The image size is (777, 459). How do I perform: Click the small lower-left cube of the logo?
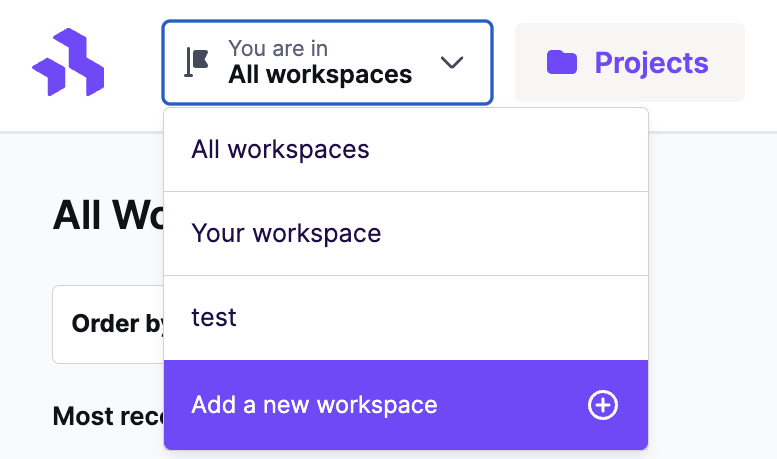tap(49, 76)
